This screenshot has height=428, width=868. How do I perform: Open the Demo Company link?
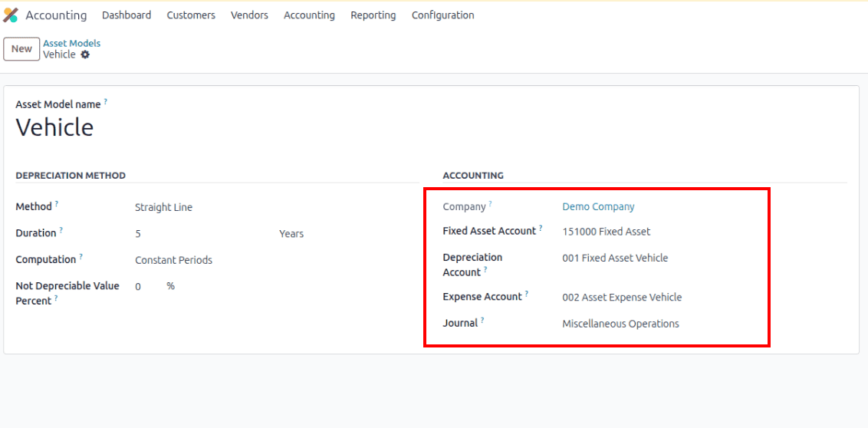point(598,206)
